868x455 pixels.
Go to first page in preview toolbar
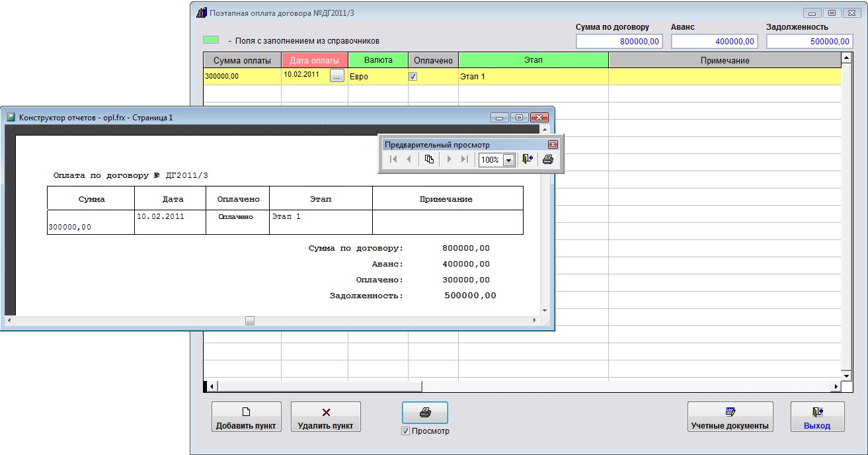click(393, 159)
